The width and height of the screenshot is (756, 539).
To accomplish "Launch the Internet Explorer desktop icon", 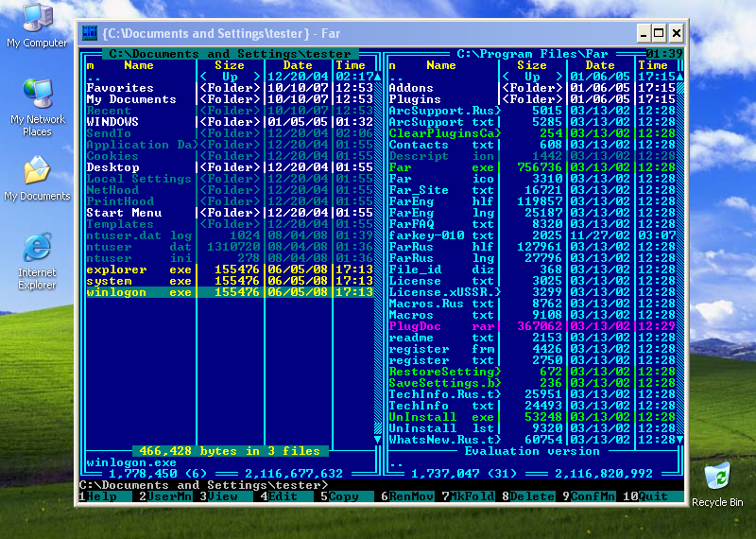I will coord(38,261).
